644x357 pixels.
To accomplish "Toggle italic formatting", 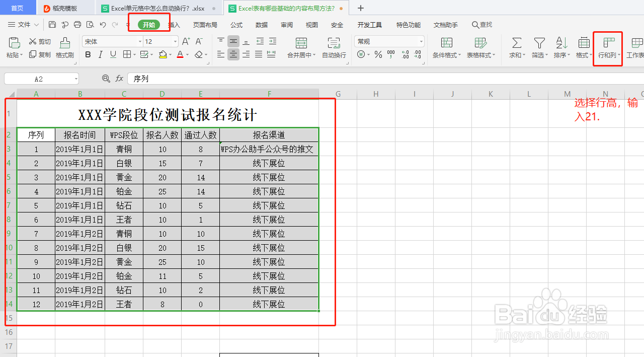I will tap(100, 55).
